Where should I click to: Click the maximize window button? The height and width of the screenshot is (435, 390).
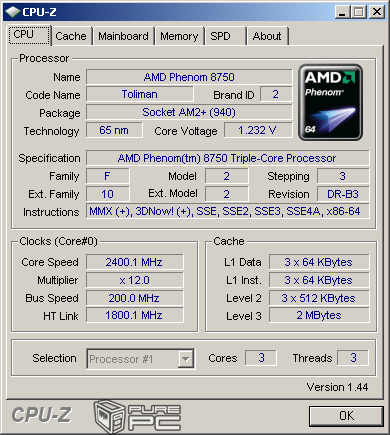point(359,12)
